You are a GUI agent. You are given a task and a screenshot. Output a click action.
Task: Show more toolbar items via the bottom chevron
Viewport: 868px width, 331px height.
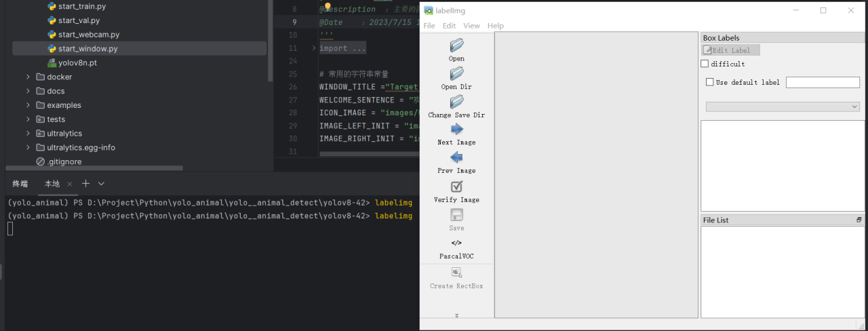[x=456, y=315]
